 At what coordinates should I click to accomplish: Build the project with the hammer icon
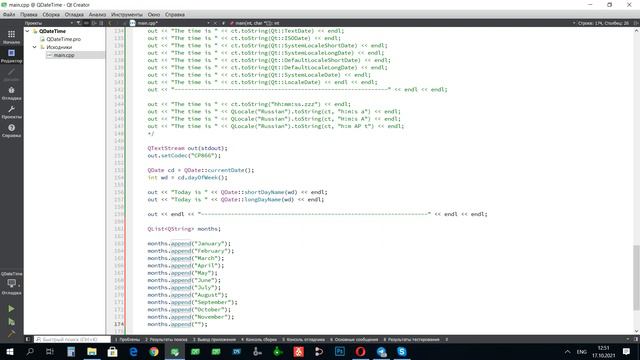click(x=11, y=333)
